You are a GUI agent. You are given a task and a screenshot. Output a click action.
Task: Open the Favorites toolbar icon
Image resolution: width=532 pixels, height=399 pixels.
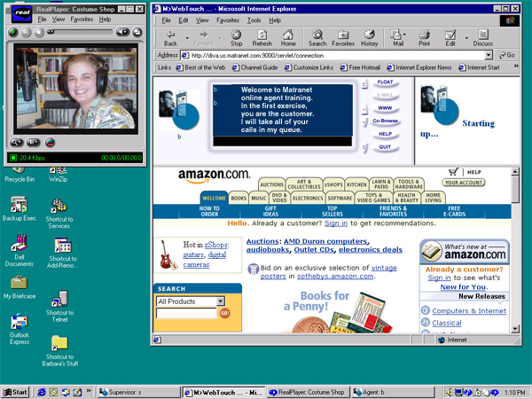(343, 38)
